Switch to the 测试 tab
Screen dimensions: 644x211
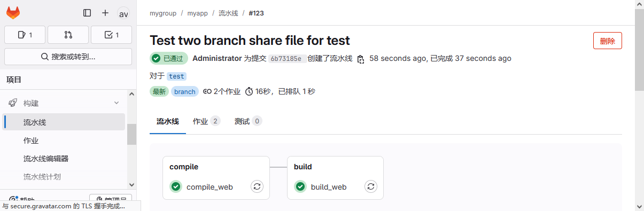(248, 121)
